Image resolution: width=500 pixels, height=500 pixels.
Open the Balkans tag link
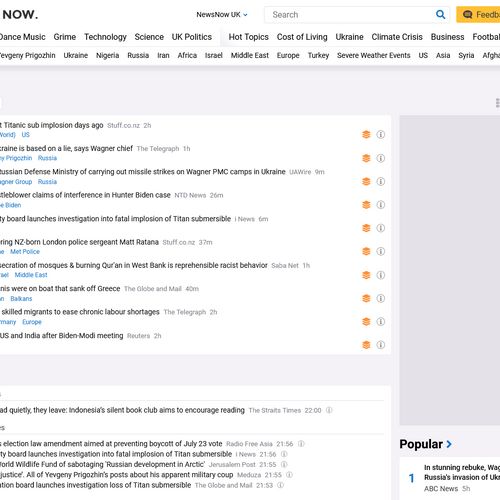[x=21, y=299]
